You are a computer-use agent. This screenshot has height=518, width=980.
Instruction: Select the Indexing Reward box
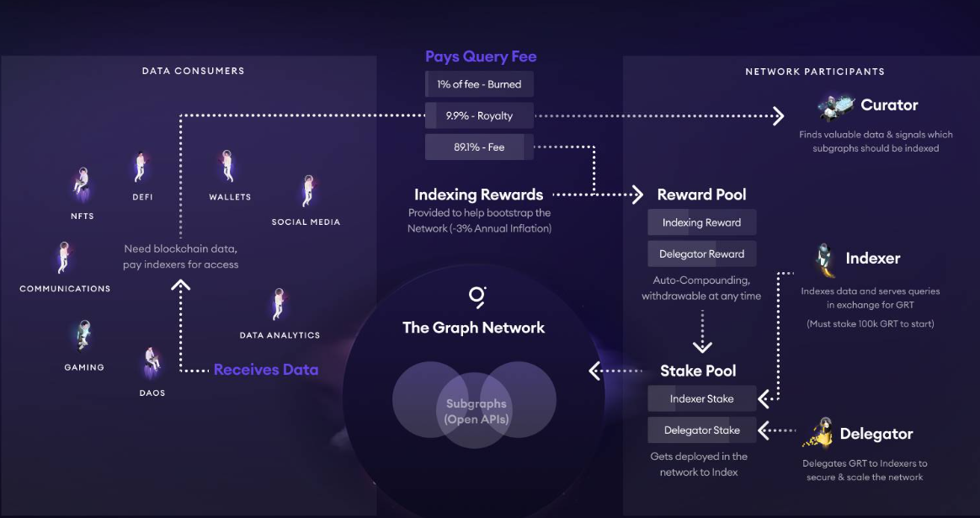[701, 222]
